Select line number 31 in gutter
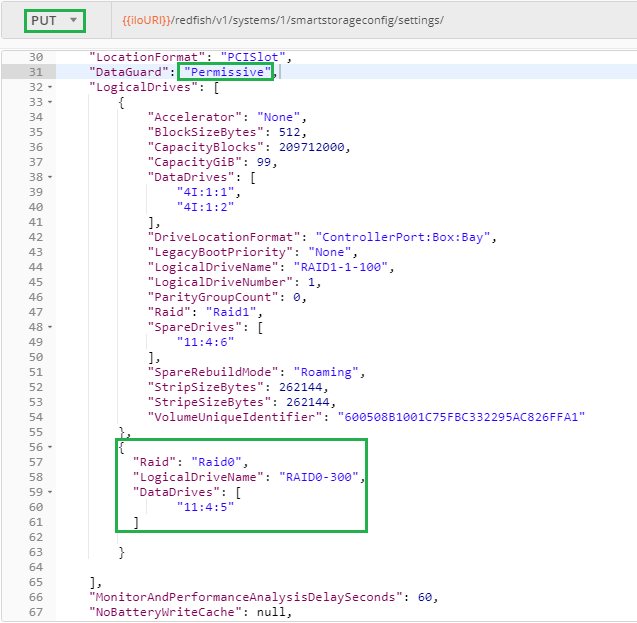The height and width of the screenshot is (623, 637). pyautogui.click(x=36, y=72)
